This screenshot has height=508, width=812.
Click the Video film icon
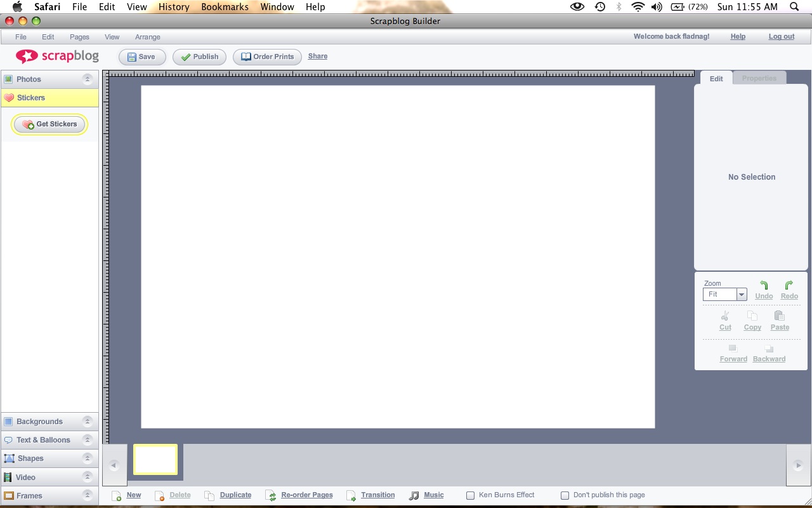(8, 477)
